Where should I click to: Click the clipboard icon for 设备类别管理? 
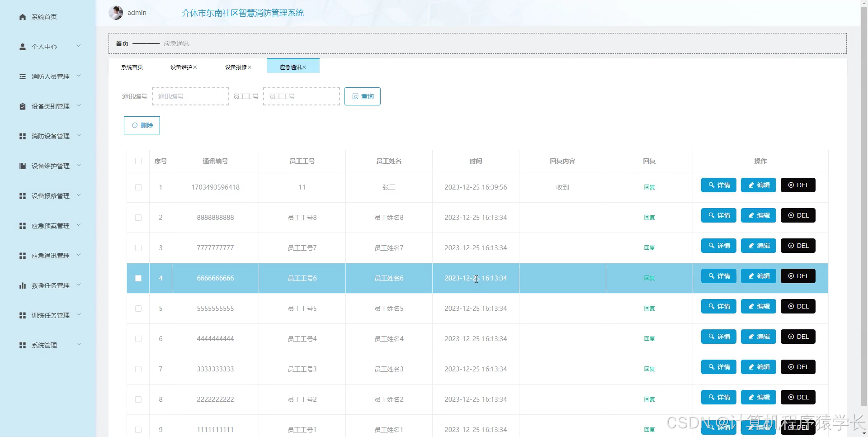click(23, 106)
